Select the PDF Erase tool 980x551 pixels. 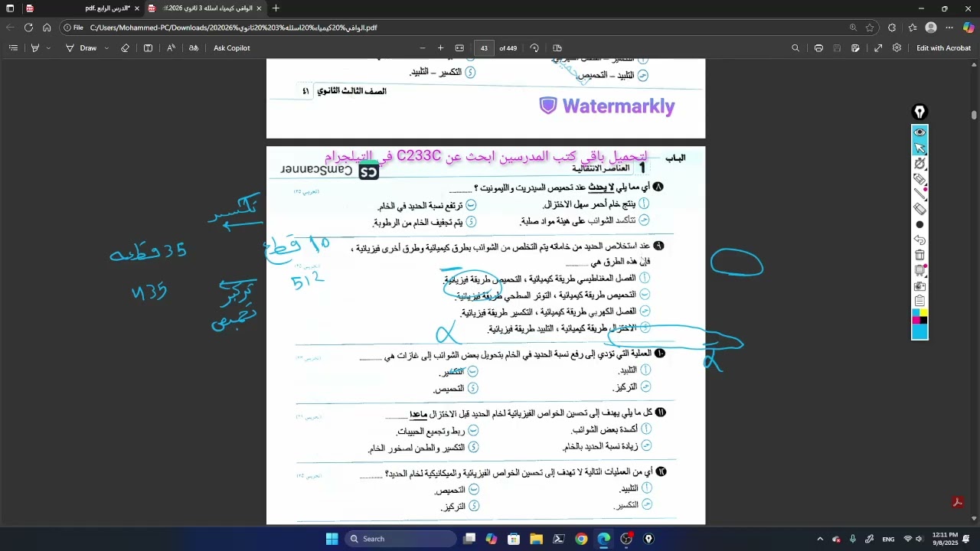click(x=125, y=47)
